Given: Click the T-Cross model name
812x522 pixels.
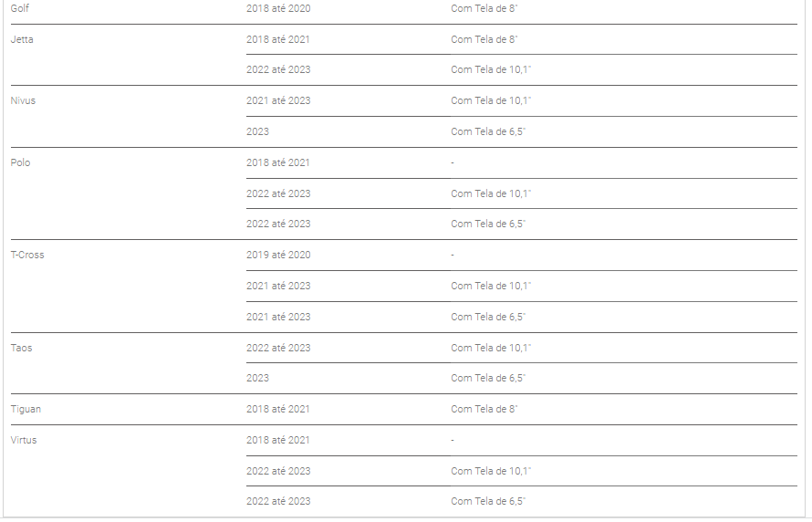Looking at the screenshot, I should click(x=27, y=255).
